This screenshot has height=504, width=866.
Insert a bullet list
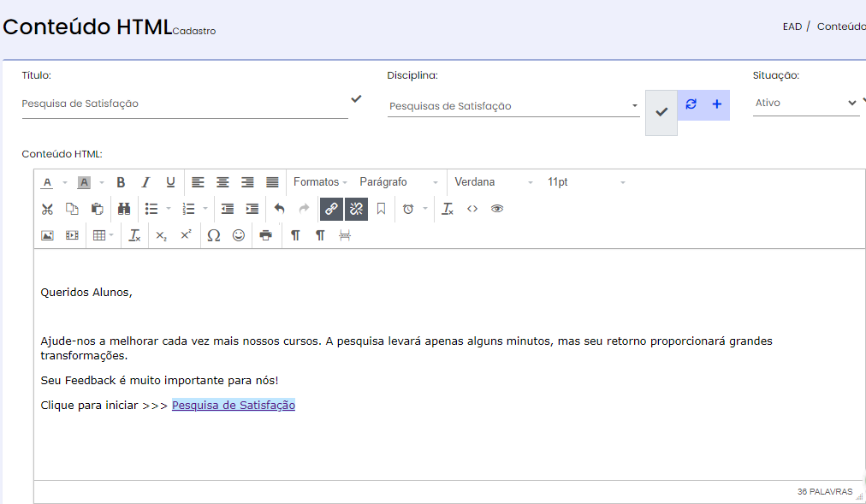click(151, 209)
